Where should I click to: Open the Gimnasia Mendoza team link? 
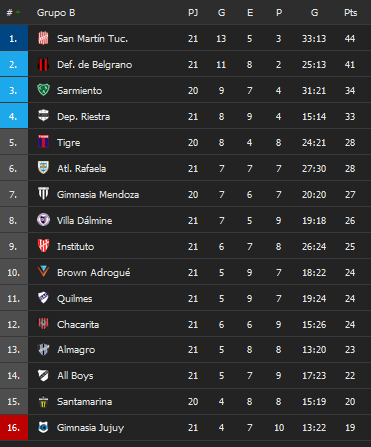pos(98,194)
